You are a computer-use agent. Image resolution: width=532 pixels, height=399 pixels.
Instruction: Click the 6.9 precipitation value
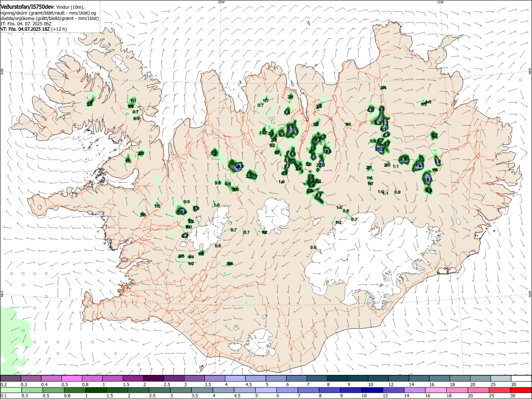click(386, 135)
